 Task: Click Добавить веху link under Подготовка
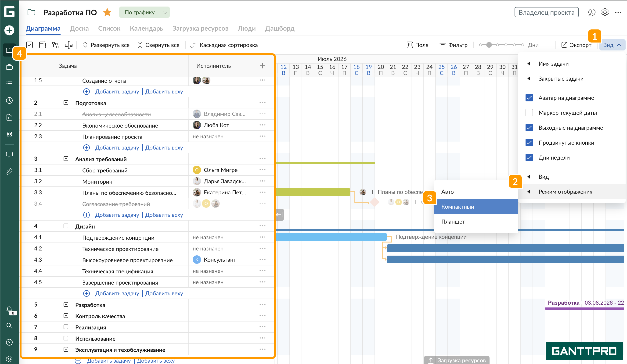tap(164, 147)
